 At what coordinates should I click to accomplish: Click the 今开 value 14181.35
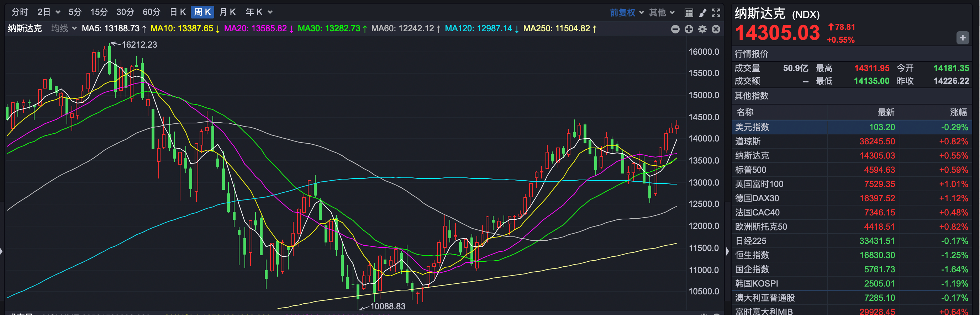952,68
